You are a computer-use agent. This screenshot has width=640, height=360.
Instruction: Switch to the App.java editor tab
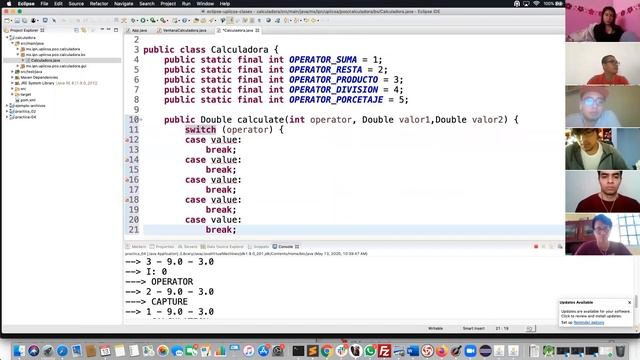[139, 30]
